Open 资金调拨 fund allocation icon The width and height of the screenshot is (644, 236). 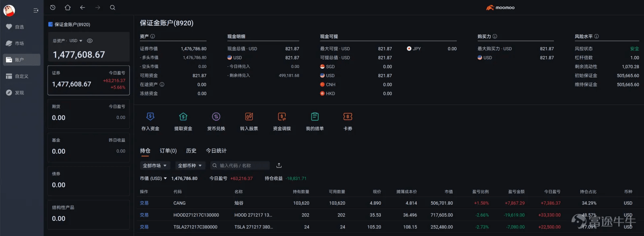[x=282, y=117]
